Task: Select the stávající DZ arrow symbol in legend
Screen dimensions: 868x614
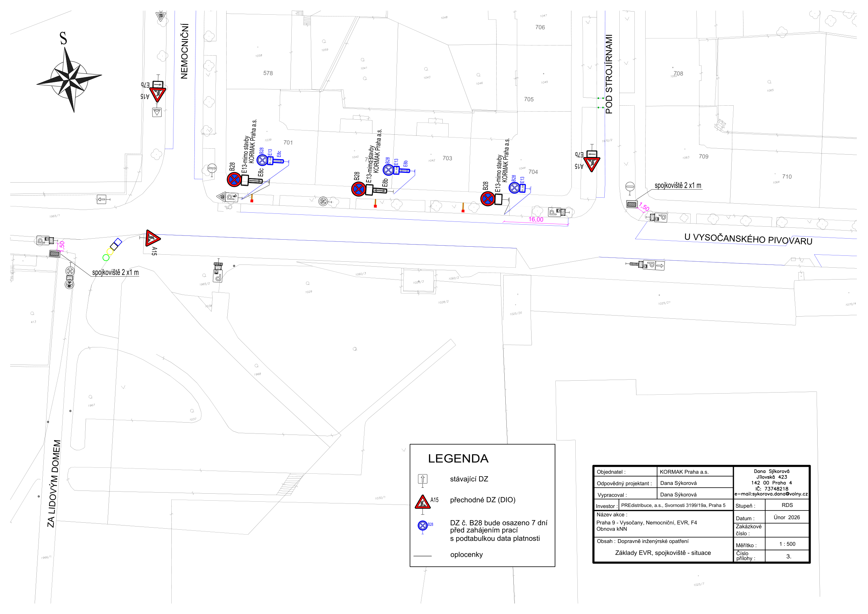Action: 423,479
